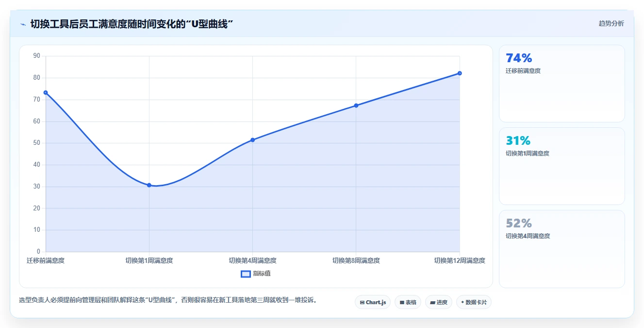Click the x-axis label 切换第8周满意度
This screenshot has height=328, width=644.
click(x=356, y=260)
